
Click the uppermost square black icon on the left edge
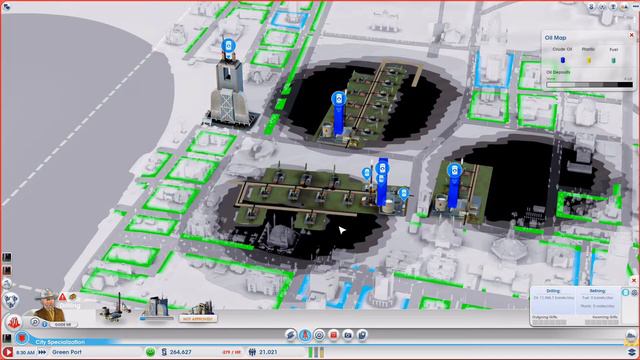coord(7,257)
